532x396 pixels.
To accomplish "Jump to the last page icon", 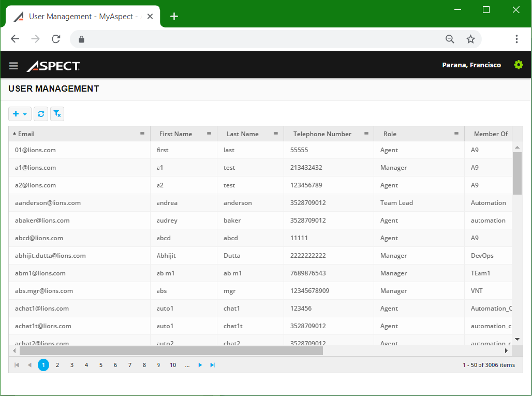I will [212, 365].
